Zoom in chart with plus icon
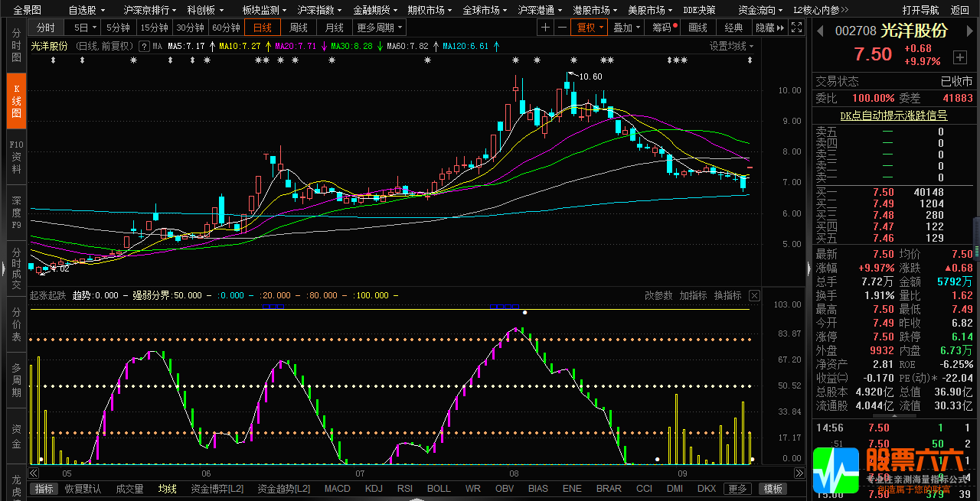 (x=545, y=28)
